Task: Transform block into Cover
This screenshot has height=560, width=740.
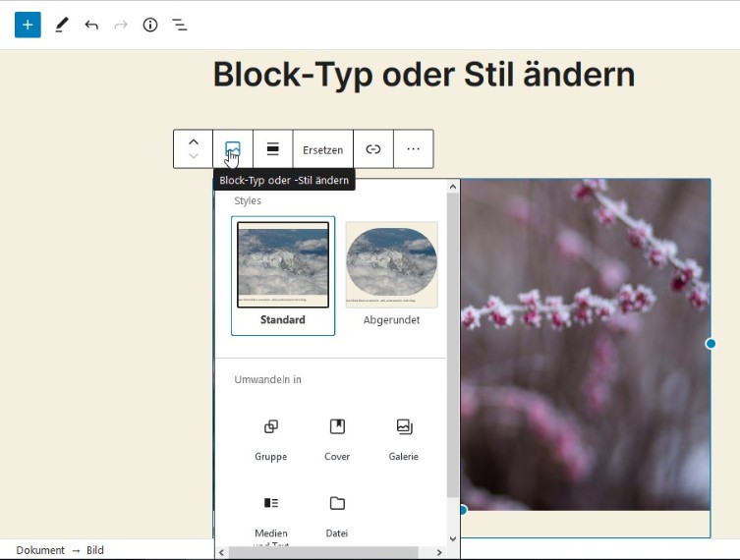Action: 337,437
